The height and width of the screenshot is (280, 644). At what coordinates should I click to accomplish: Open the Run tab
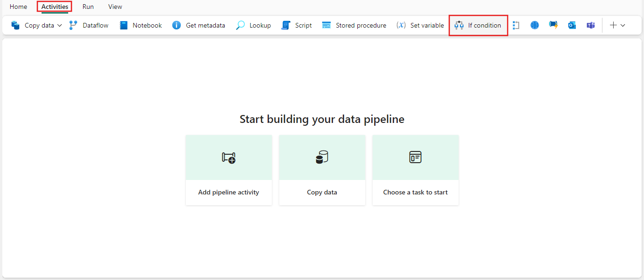tap(88, 7)
